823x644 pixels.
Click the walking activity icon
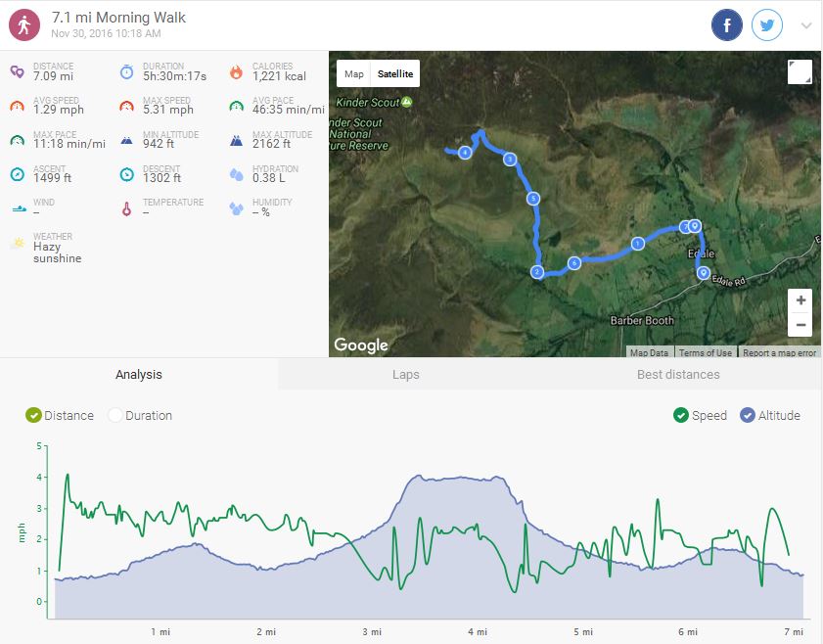pos(24,25)
